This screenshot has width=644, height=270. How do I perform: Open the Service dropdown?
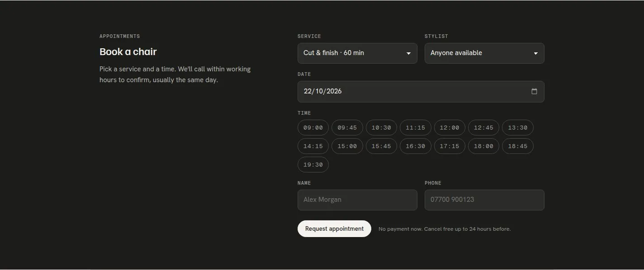357,53
